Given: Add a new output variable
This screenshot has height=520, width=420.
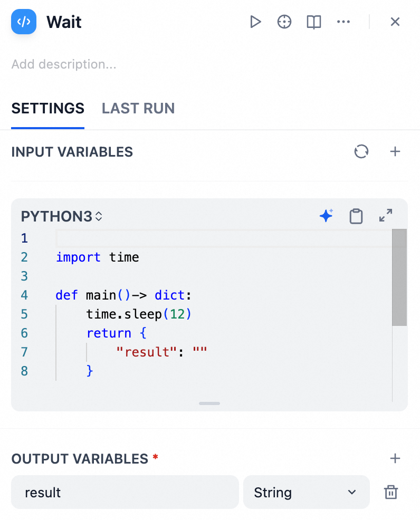Looking at the screenshot, I should click(395, 458).
